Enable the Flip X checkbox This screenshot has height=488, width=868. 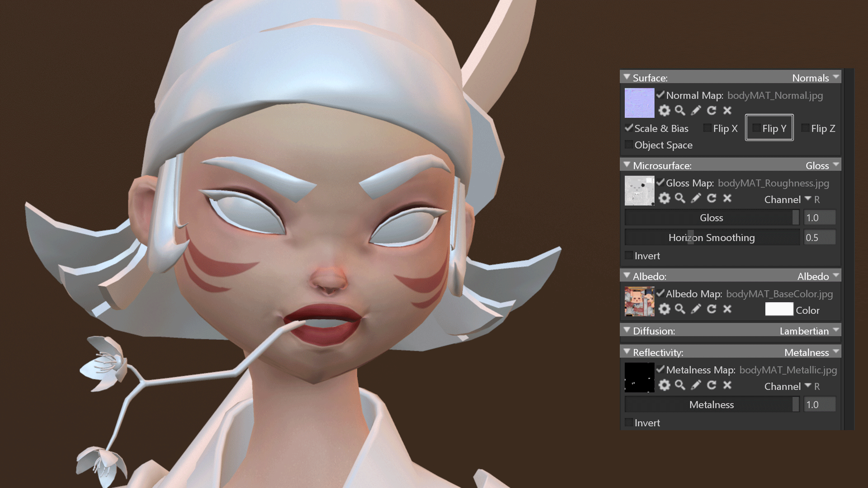[x=708, y=128]
